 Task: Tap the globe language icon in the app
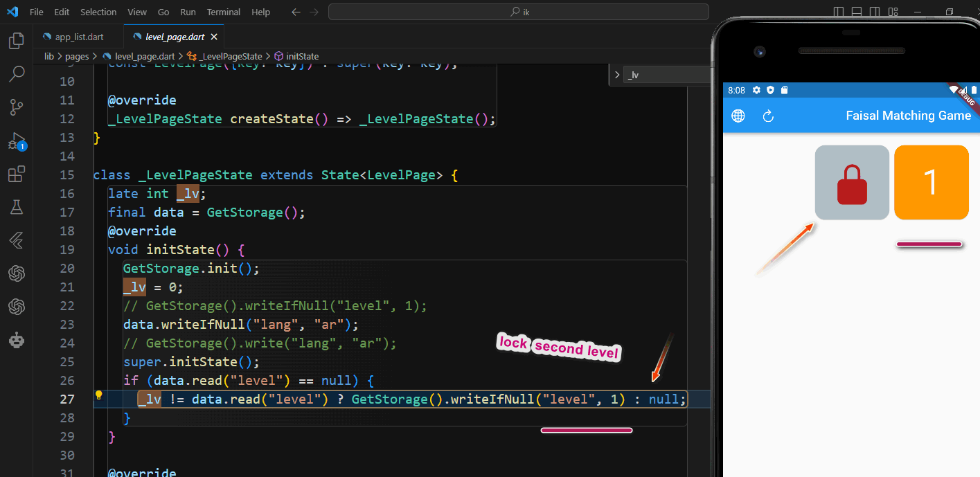pyautogui.click(x=738, y=116)
